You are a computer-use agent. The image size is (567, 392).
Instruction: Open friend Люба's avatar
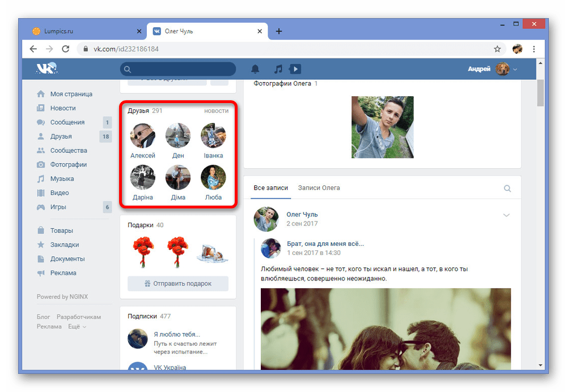click(213, 177)
